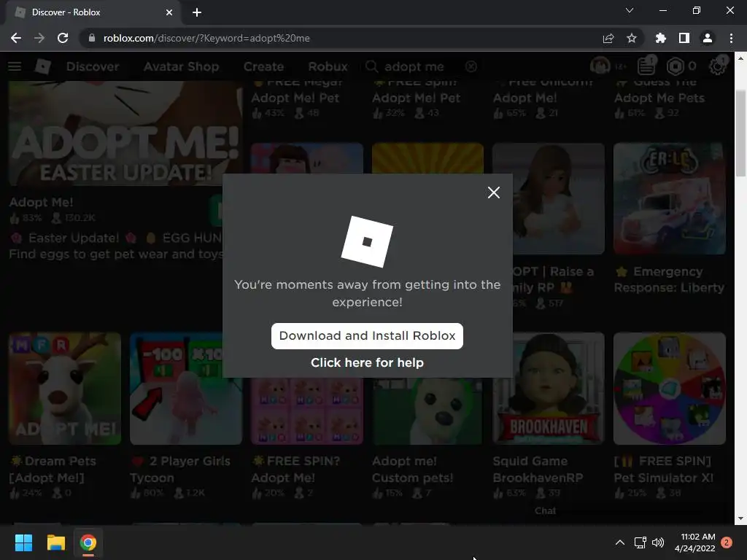
Task: Open Squid Game BrookhavenRP thumbnail
Action: click(x=549, y=389)
